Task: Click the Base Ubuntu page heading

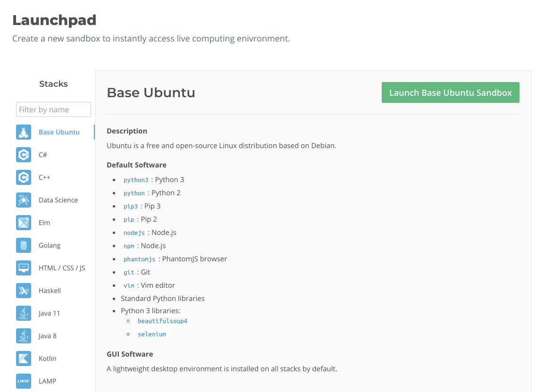Action: pyautogui.click(x=151, y=93)
